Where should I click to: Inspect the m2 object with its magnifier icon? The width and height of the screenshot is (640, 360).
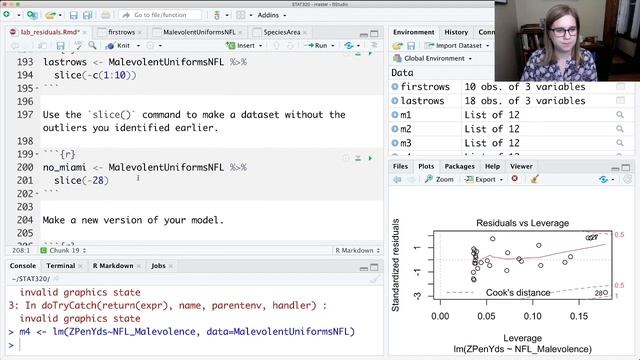click(x=620, y=129)
